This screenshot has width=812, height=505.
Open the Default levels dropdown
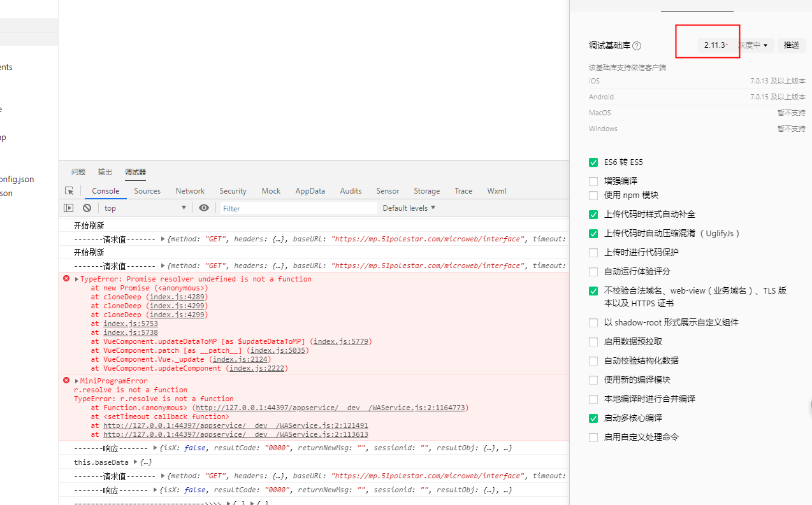[409, 208]
